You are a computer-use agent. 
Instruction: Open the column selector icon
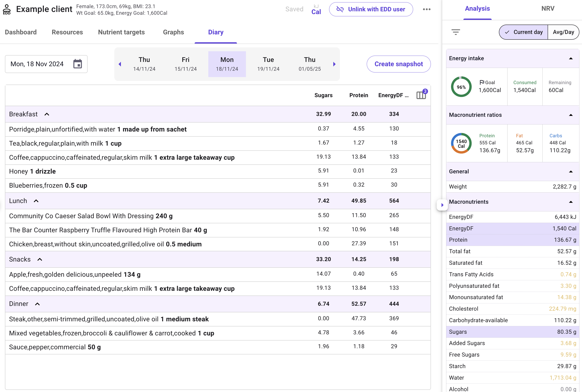coord(421,95)
